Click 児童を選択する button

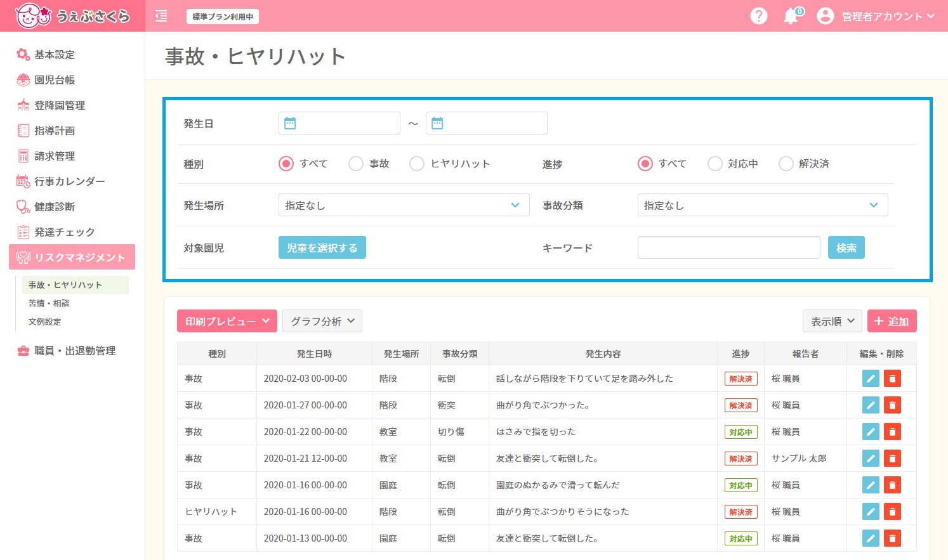(x=322, y=247)
